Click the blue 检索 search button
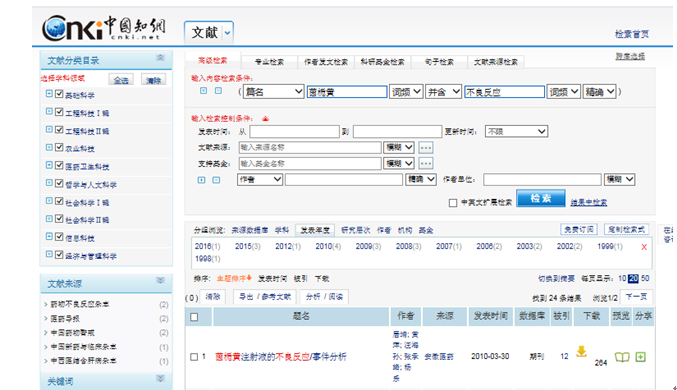This screenshot has width=677, height=390. tap(541, 198)
